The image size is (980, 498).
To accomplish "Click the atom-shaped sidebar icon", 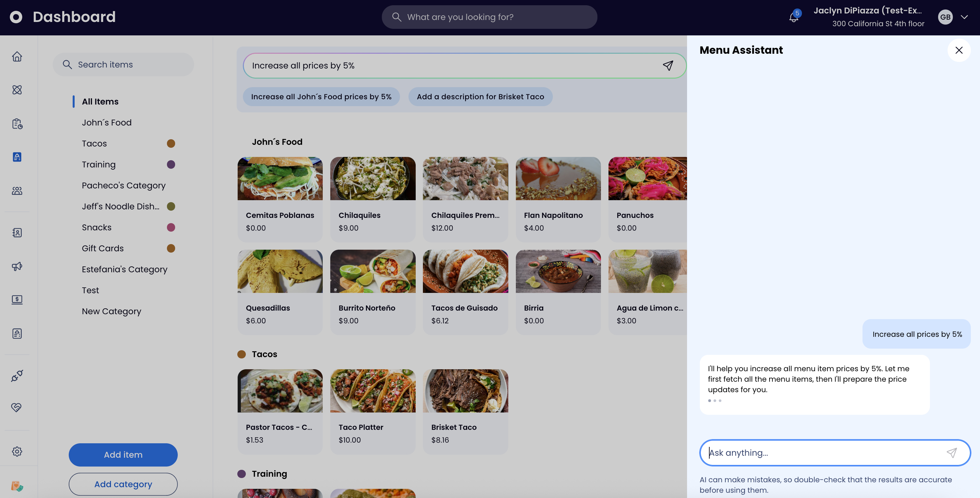I will [17, 89].
